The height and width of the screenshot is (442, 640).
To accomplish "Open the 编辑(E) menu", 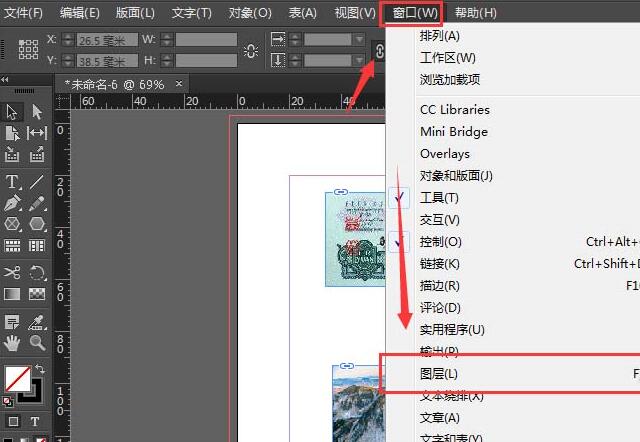I will (80, 13).
